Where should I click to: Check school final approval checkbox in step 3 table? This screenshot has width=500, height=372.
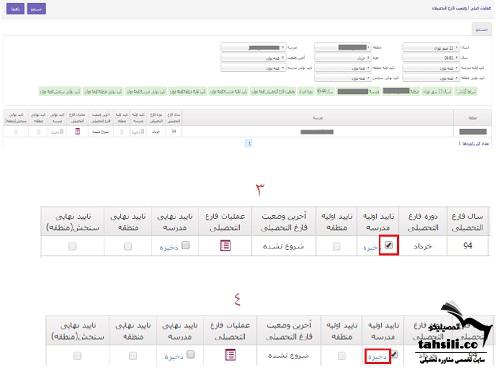pyautogui.click(x=186, y=245)
